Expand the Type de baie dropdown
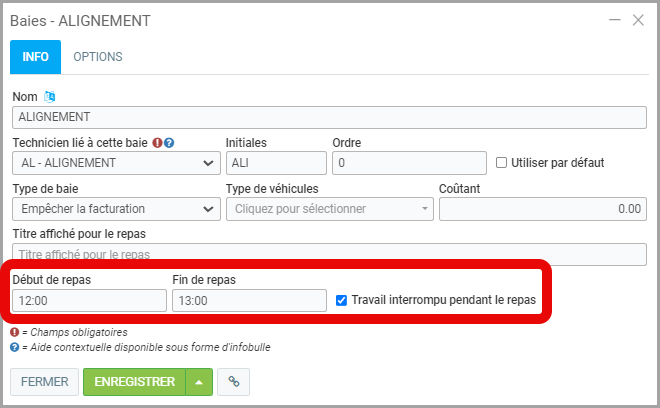The image size is (660, 408). 116,209
